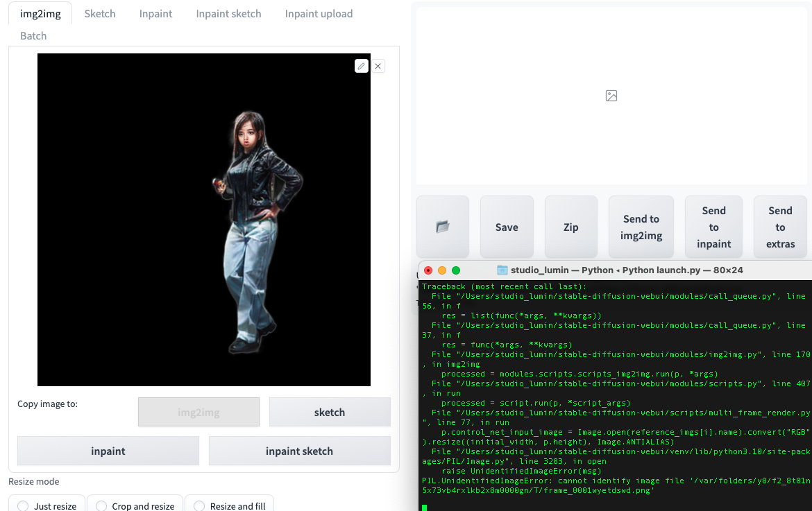The image size is (812, 511).
Task: Open the Inpaint sketch tab
Action: click(x=228, y=13)
